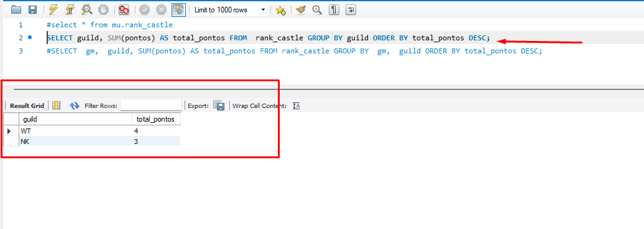644x229 pixels.
Task: Roll back the transaction with the X icon
Action: tap(161, 9)
